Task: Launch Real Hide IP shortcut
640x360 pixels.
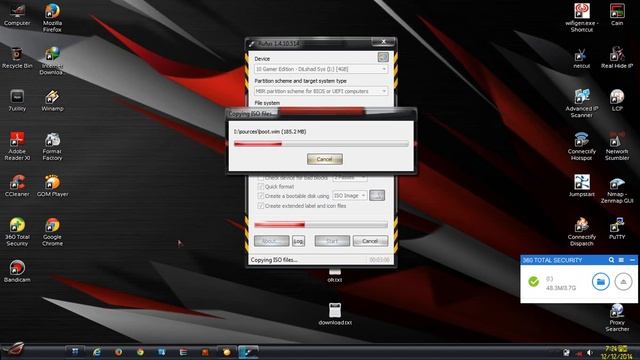Action: [617, 58]
